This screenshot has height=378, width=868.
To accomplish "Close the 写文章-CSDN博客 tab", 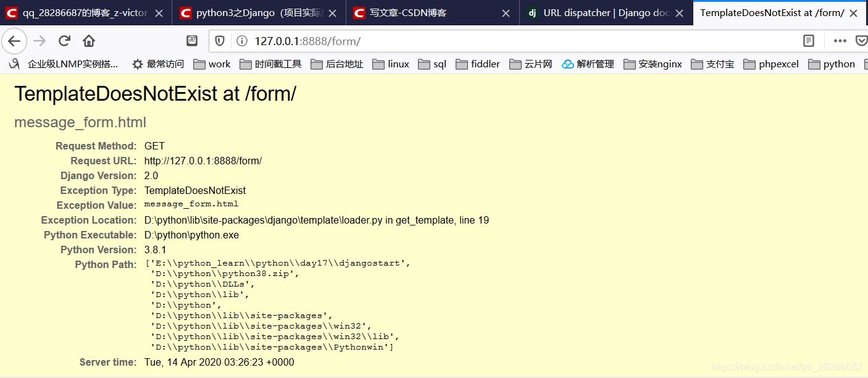I will pos(506,13).
